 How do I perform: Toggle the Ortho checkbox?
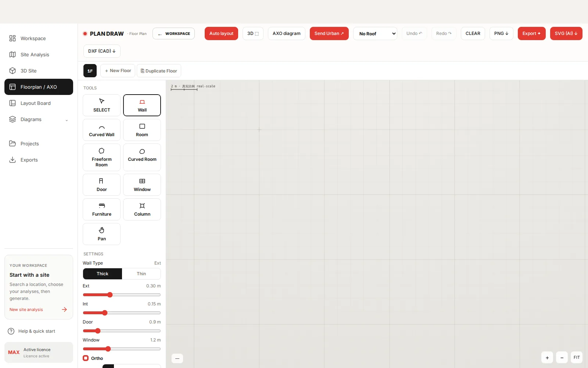(86, 358)
